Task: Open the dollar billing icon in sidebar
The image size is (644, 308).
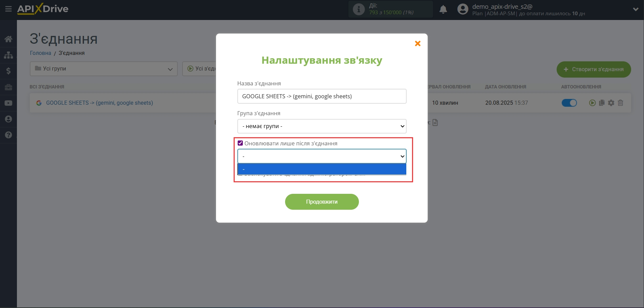Action: [8, 71]
